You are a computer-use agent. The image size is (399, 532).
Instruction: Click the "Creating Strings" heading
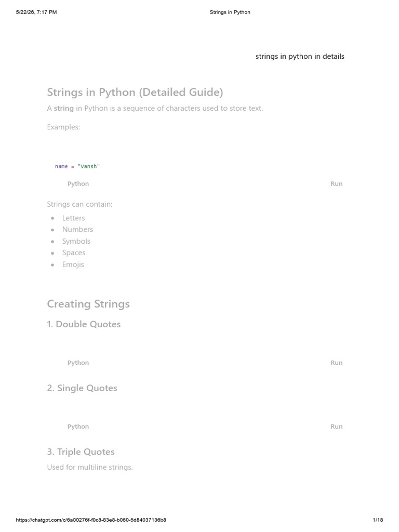pos(88,304)
